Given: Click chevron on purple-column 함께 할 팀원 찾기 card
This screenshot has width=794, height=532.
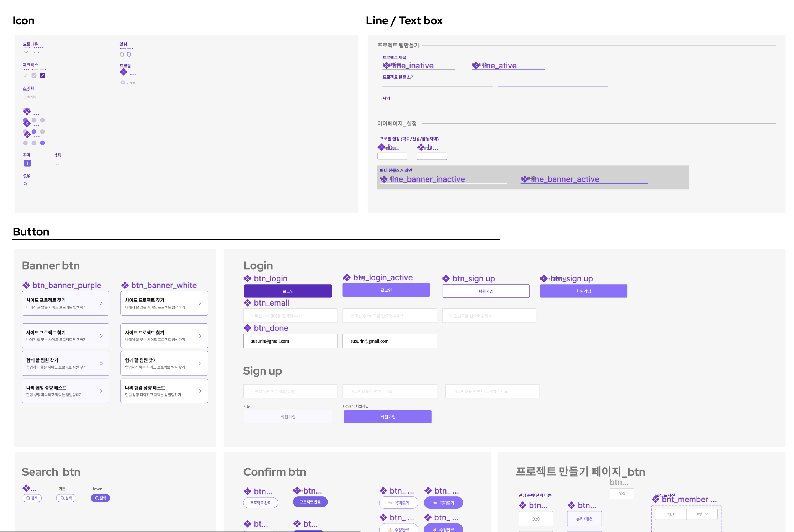Looking at the screenshot, I should click(101, 363).
